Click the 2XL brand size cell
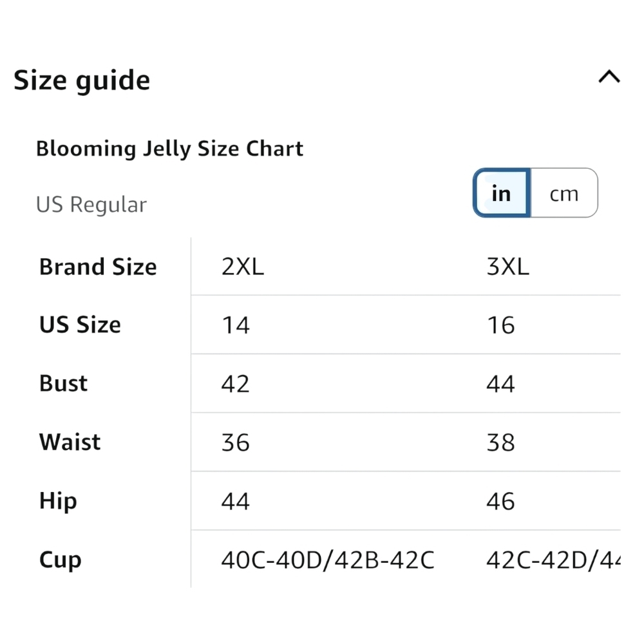The image size is (644, 644). coord(242,267)
